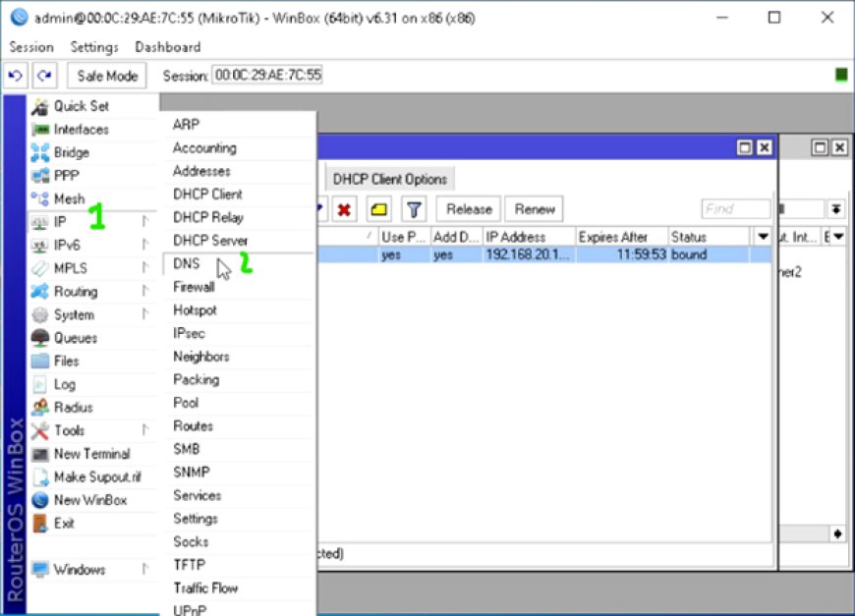Viewport: 855px width, 616px height.
Task: Select Neighbors in IP submenu
Action: pyautogui.click(x=239, y=357)
